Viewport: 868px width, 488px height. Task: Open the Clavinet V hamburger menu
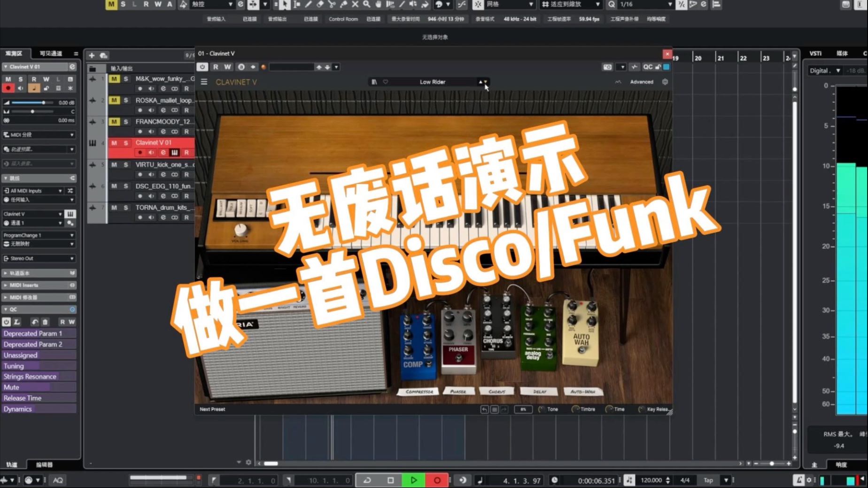pos(204,82)
